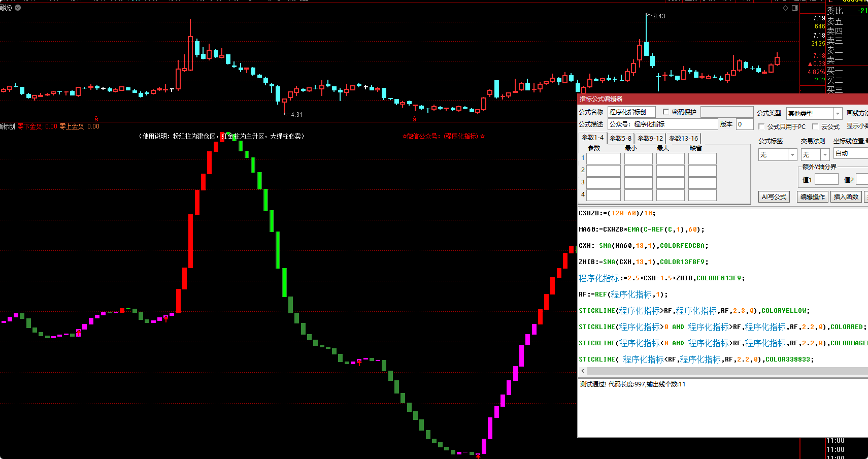
Task: Toggle the side panel icon above the chart
Action: (795, 8)
